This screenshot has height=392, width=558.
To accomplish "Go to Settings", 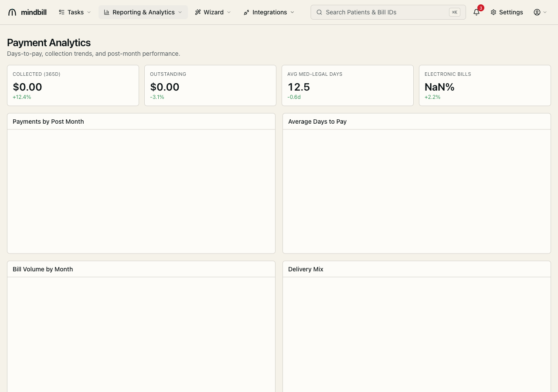I will coord(507,12).
